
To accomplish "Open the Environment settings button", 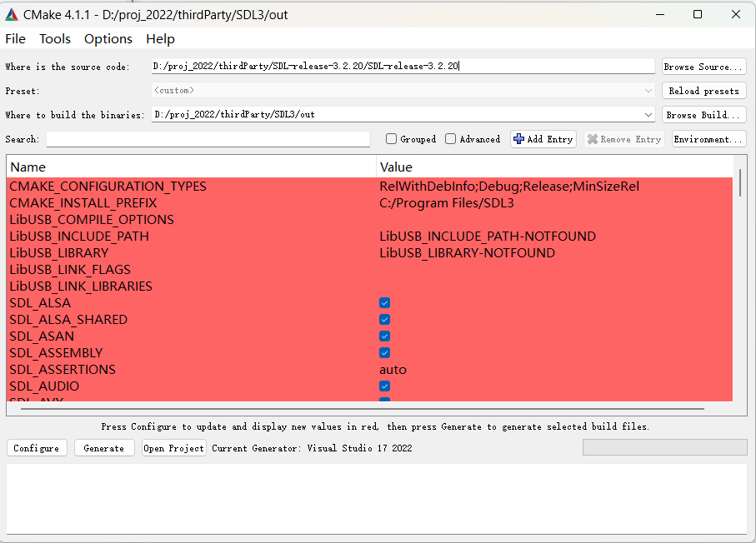I will (x=708, y=139).
